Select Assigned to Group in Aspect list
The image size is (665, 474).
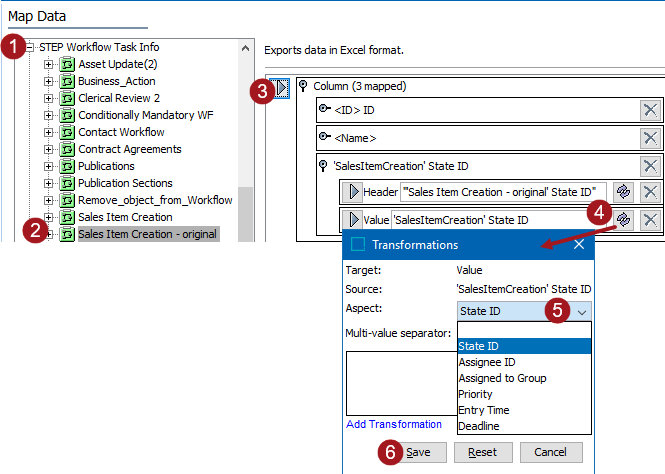524,378
